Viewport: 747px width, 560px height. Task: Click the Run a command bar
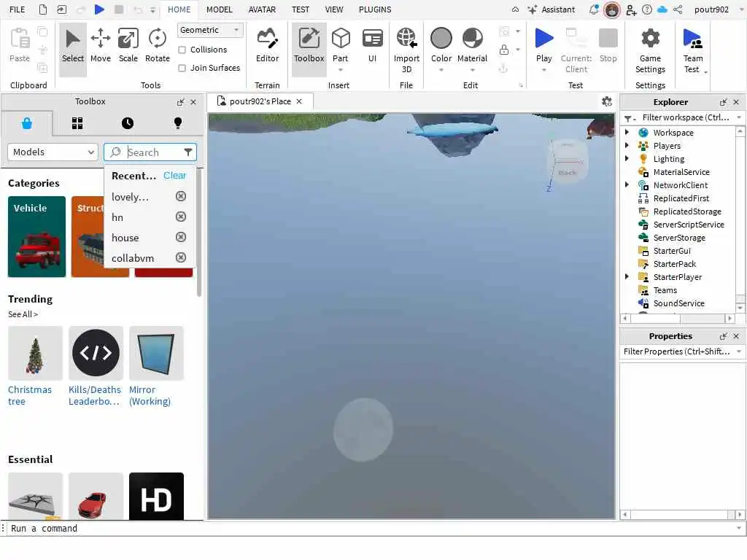[x=371, y=528]
